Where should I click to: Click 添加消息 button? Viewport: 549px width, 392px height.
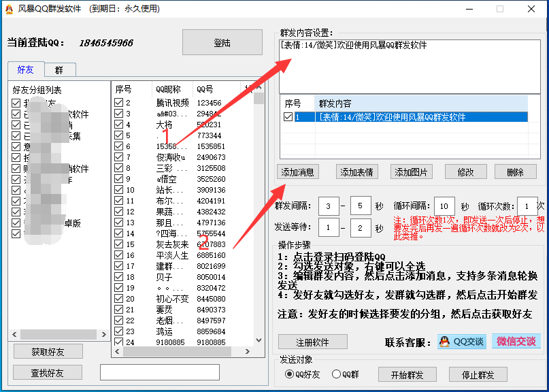pyautogui.click(x=297, y=172)
